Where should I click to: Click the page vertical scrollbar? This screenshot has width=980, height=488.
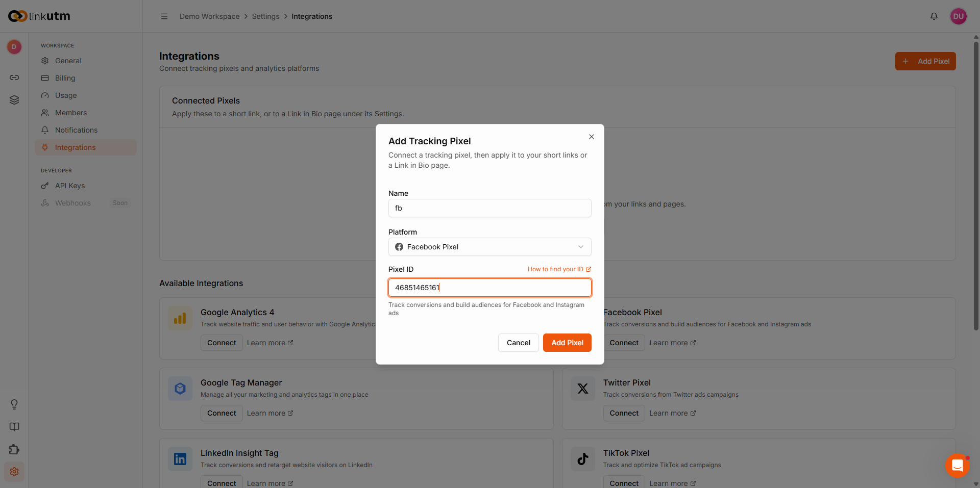click(x=976, y=186)
